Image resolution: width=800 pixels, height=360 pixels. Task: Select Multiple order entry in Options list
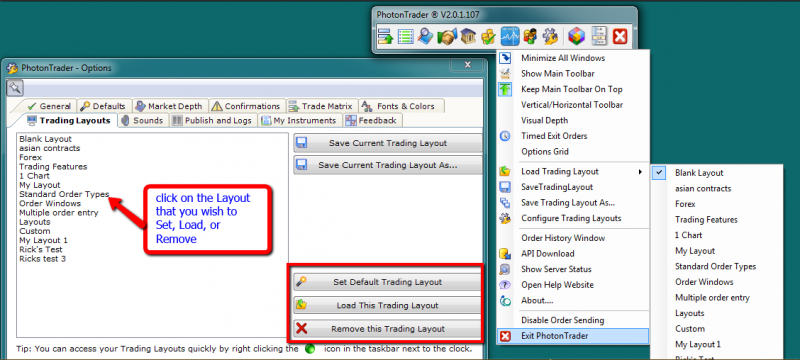click(x=59, y=213)
